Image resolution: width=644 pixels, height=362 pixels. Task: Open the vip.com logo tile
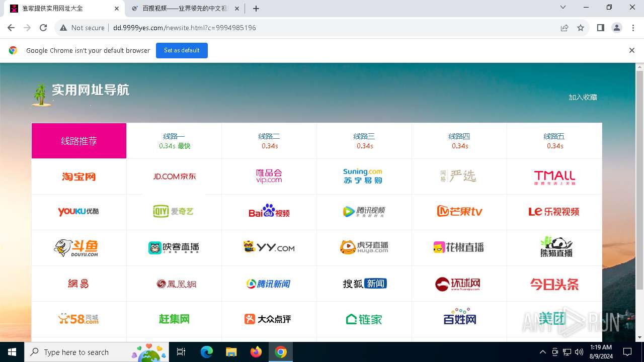coord(269,176)
